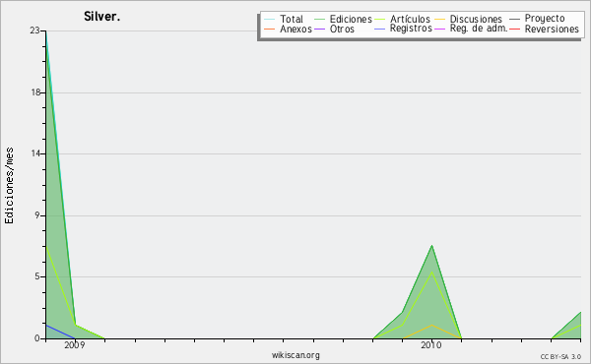Select the 'Otros' legend entry
Screen dimensions: 591x364
pyautogui.click(x=342, y=29)
